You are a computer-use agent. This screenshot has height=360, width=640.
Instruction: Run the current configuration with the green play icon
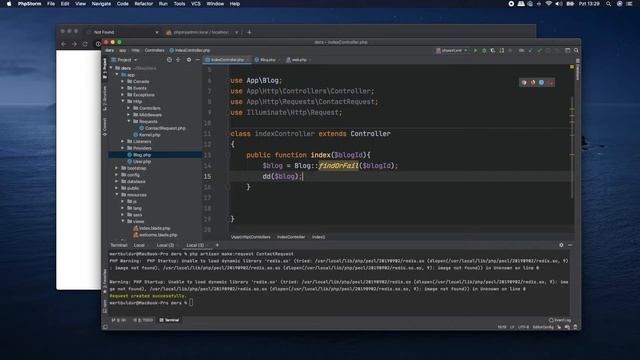476,51
